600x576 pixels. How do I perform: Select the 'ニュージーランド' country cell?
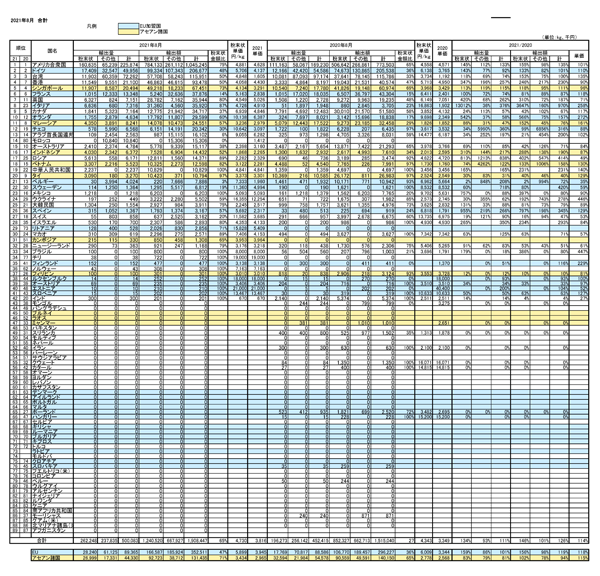click(52, 246)
